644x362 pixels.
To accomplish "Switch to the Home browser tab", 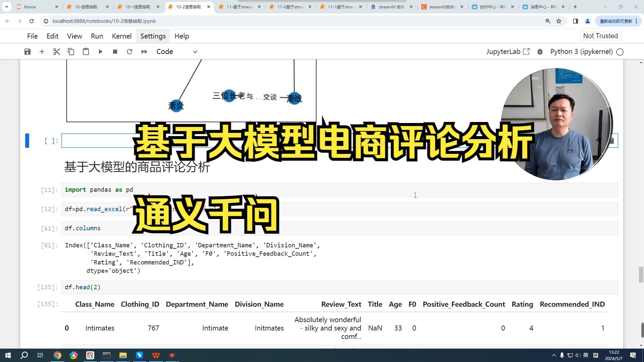I will [x=37, y=7].
